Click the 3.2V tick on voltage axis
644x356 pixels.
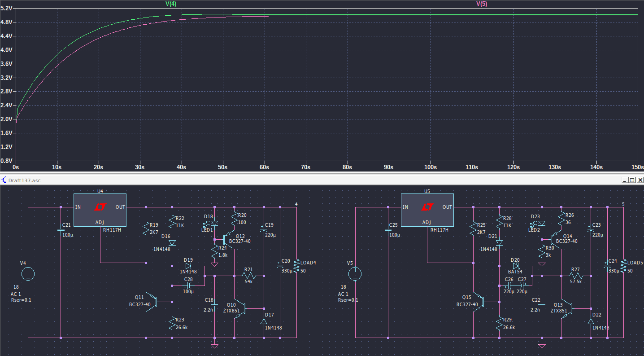(x=7, y=78)
